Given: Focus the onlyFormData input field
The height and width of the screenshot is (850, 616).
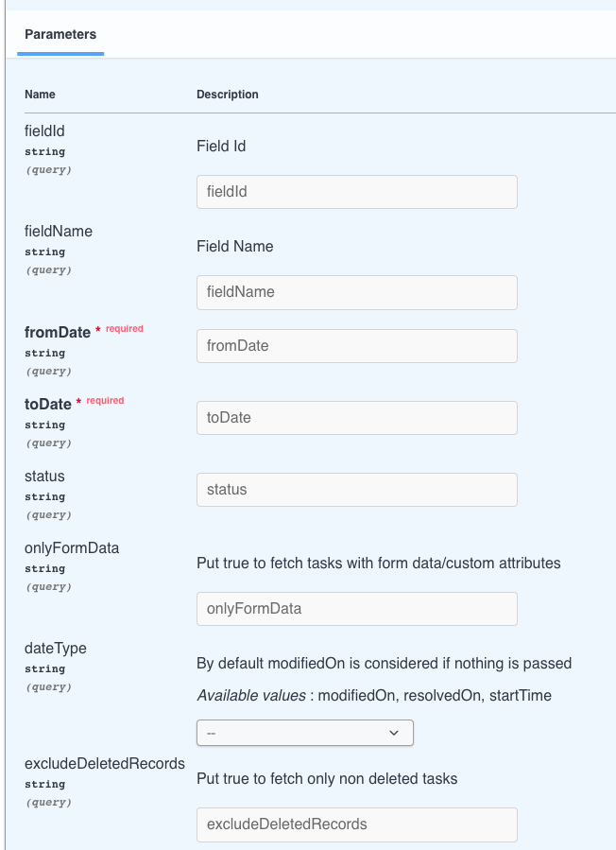Looking at the screenshot, I should tap(356, 609).
